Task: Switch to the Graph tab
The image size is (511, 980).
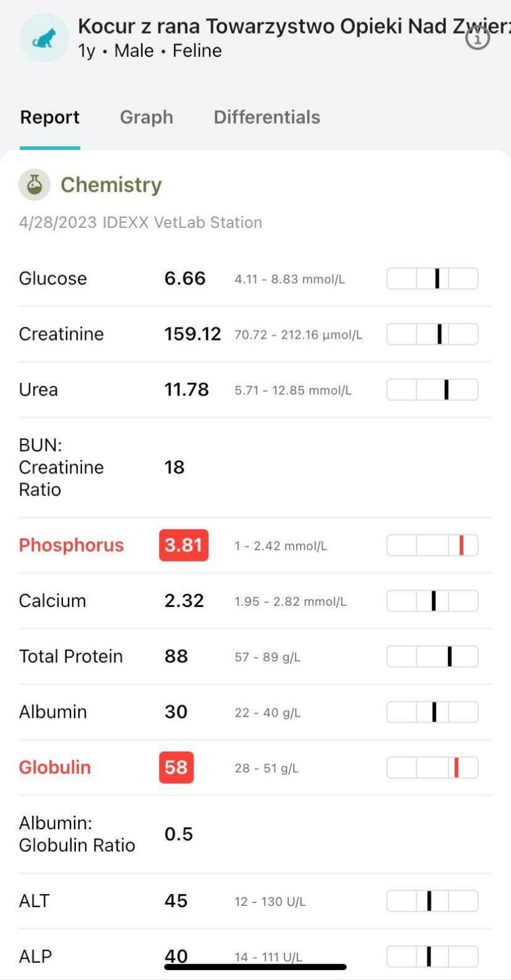Action: point(146,117)
